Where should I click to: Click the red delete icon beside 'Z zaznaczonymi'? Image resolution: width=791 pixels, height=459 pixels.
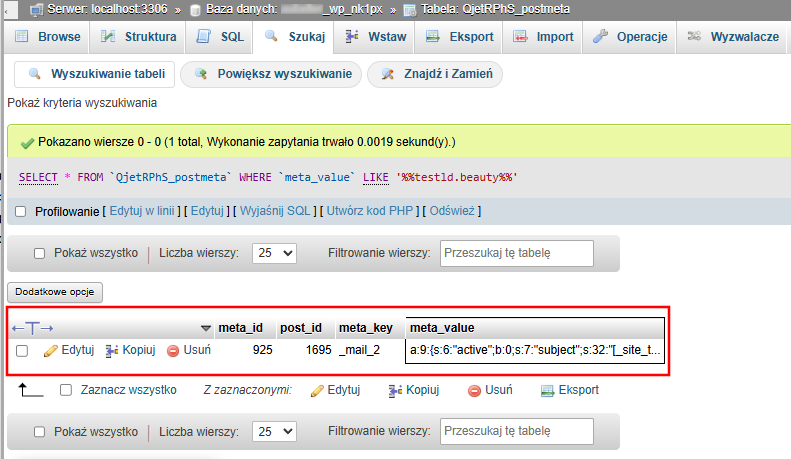tap(474, 391)
